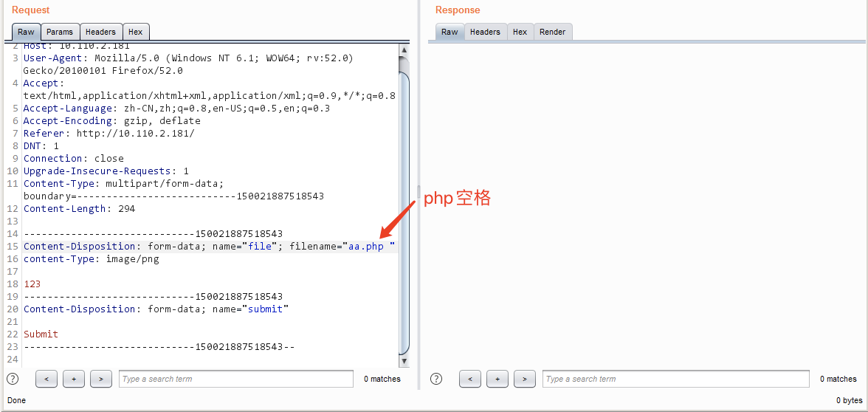
Task: Click the 0 bytes status text
Action: click(x=849, y=400)
